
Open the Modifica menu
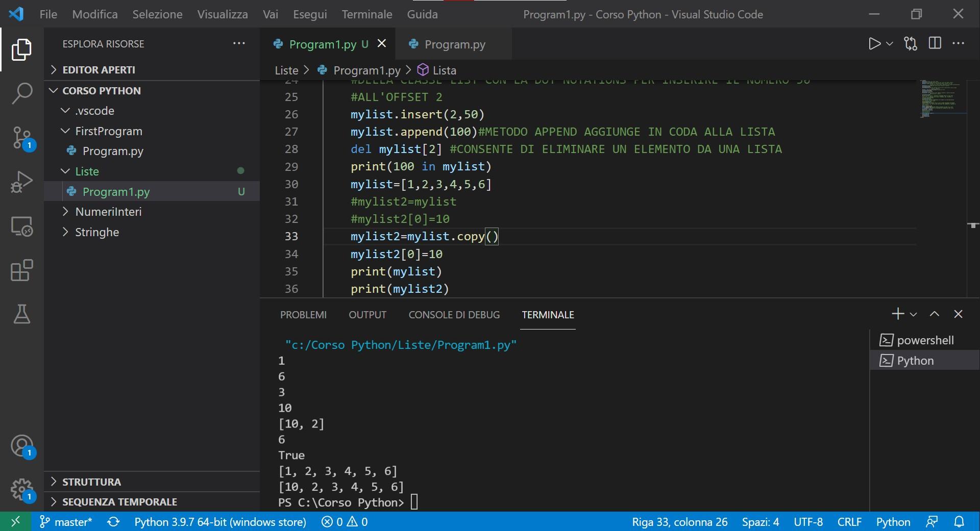click(x=95, y=14)
